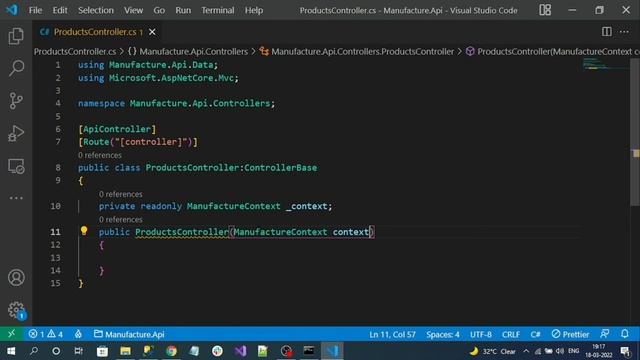Open Task View from taskbar
640x360 pixels.
click(x=78, y=351)
